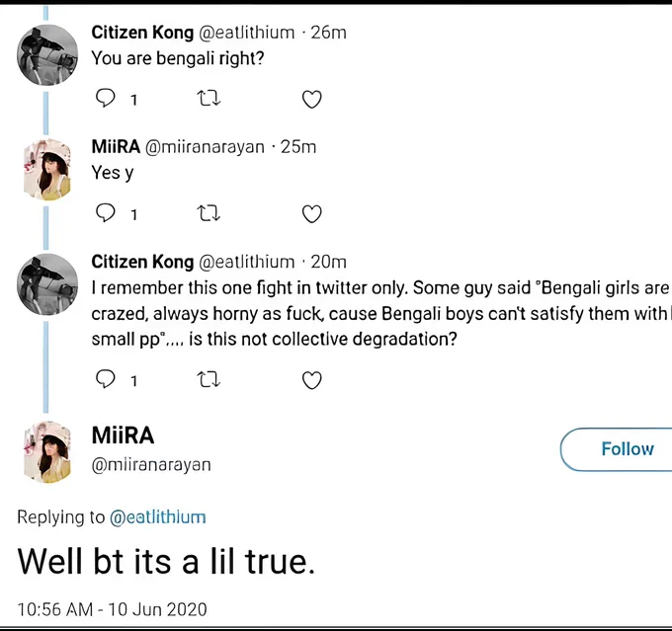This screenshot has width=672, height=631.
Task: Open the @miiranarayan handle on the 25m tweet
Action: (205, 147)
